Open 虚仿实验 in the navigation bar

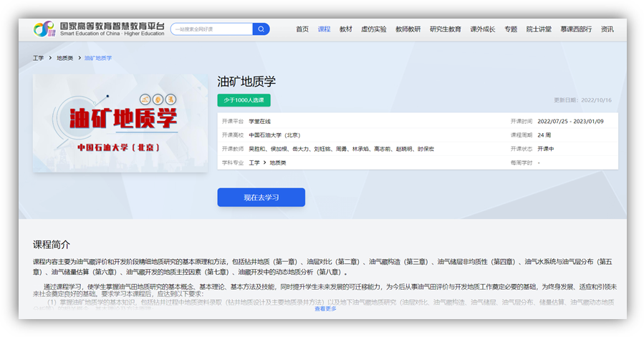(x=373, y=29)
